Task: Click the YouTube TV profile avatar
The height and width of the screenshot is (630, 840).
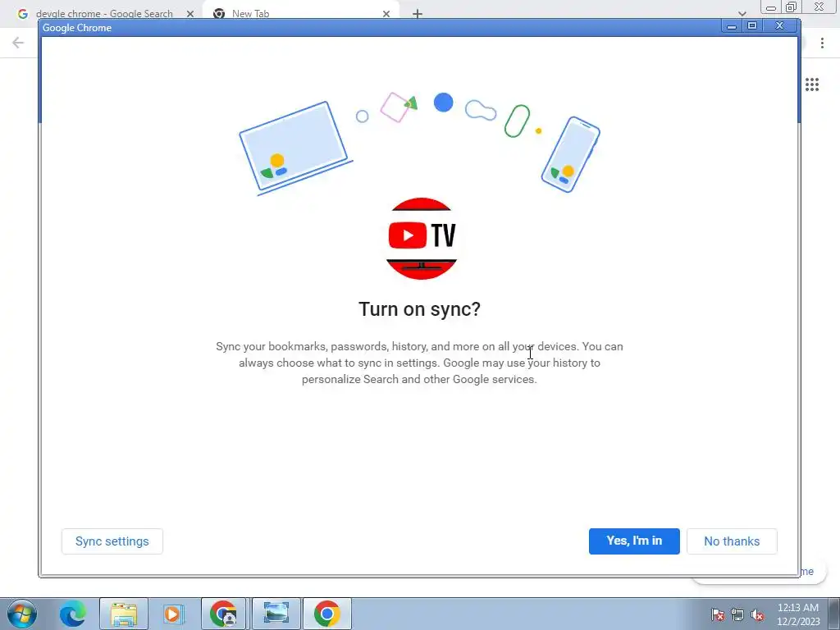Action: pos(421,239)
